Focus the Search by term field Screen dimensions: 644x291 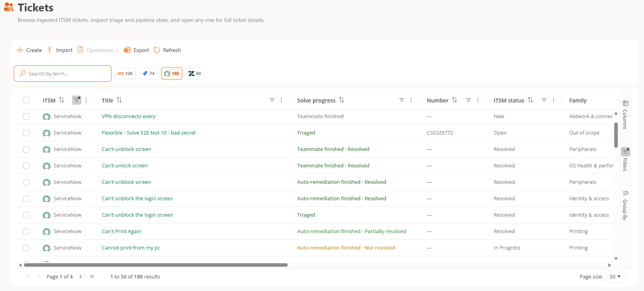(63, 74)
